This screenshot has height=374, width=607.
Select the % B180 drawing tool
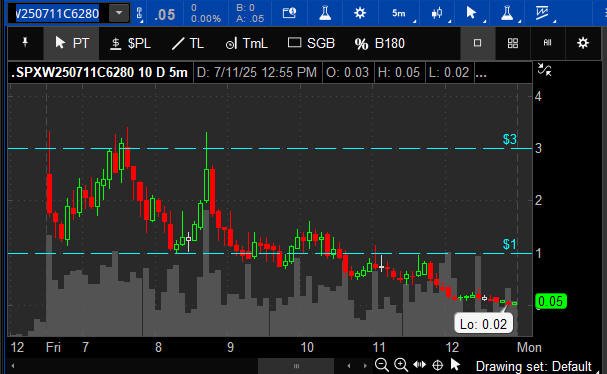pos(379,43)
